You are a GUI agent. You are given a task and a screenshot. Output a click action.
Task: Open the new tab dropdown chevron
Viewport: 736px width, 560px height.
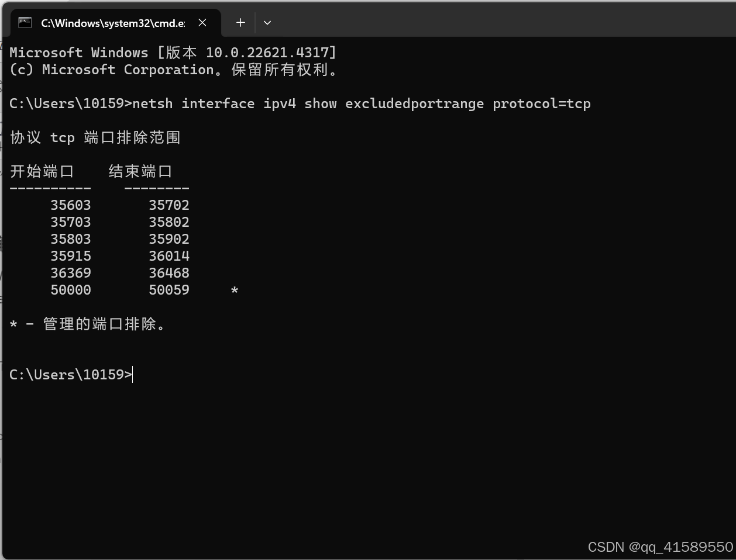pos(267,22)
